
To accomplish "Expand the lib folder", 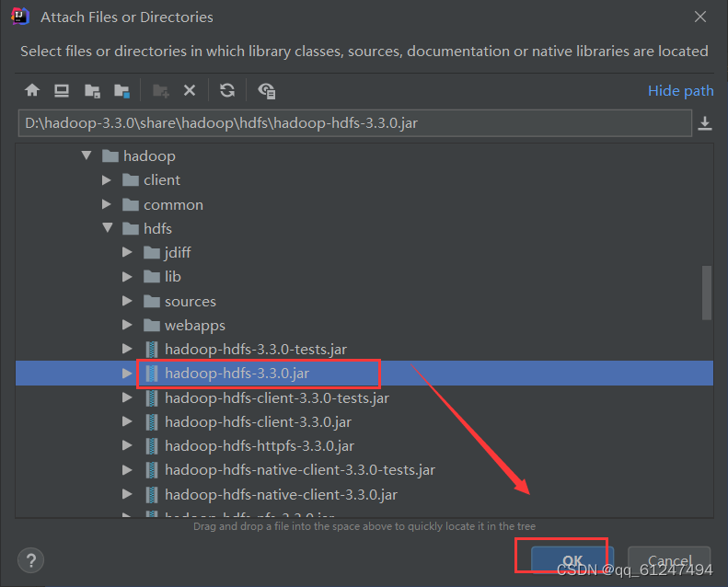I will pos(127,277).
